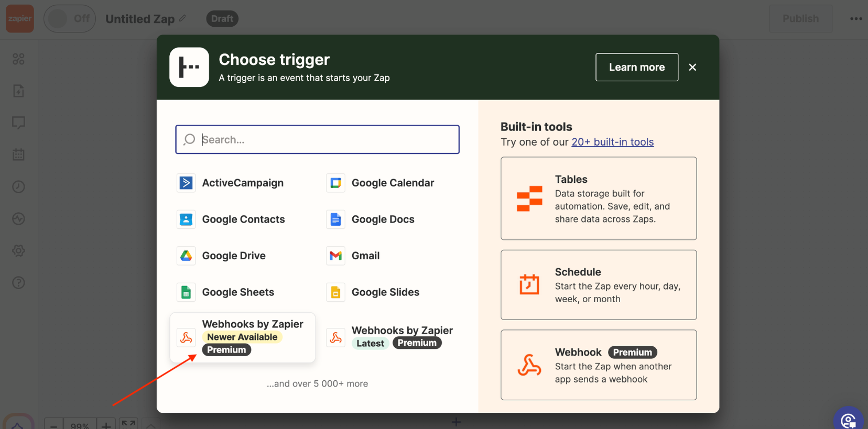Image resolution: width=868 pixels, height=429 pixels.
Task: Choose the Schedule built-in tool card
Action: (x=598, y=284)
